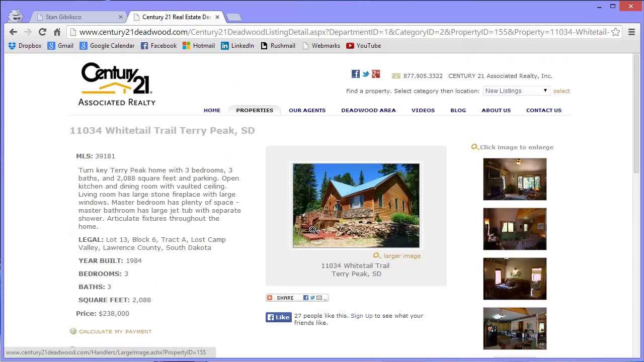
Task: Go forward using browser forward arrow
Action: point(28,32)
